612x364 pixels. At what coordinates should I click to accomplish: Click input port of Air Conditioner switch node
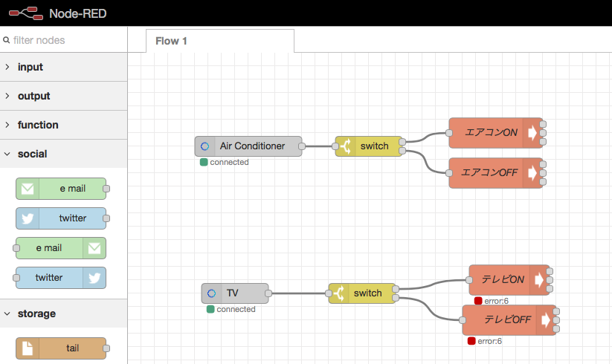[335, 146]
